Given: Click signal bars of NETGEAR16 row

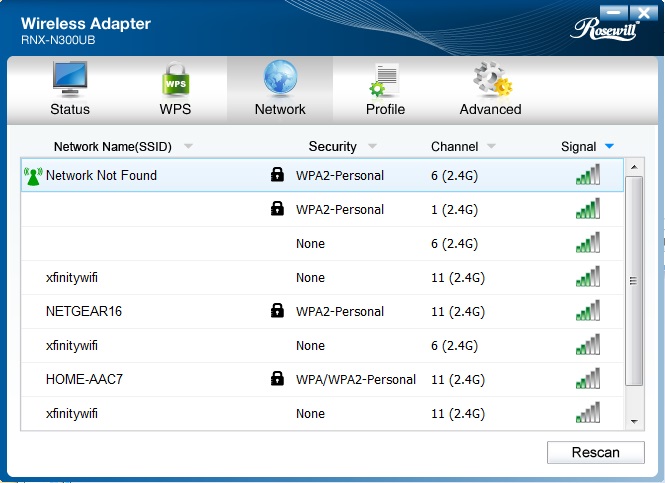Looking at the screenshot, I should (x=588, y=310).
